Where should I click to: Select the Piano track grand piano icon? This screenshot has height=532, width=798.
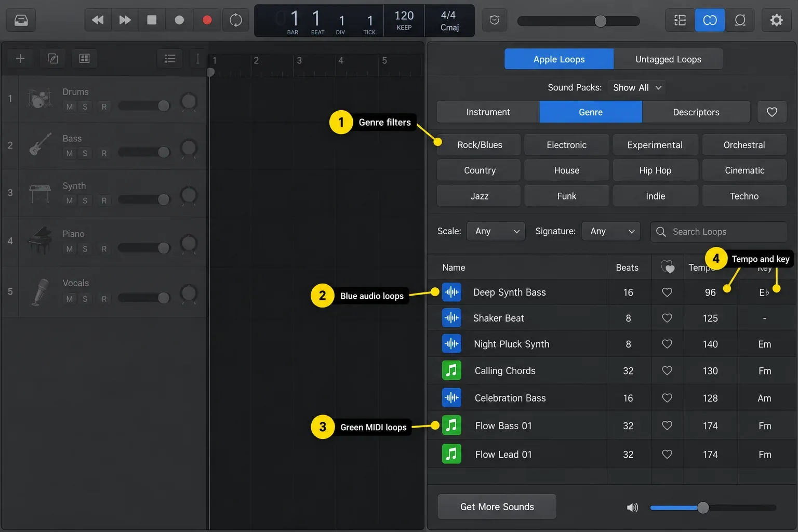coord(40,240)
